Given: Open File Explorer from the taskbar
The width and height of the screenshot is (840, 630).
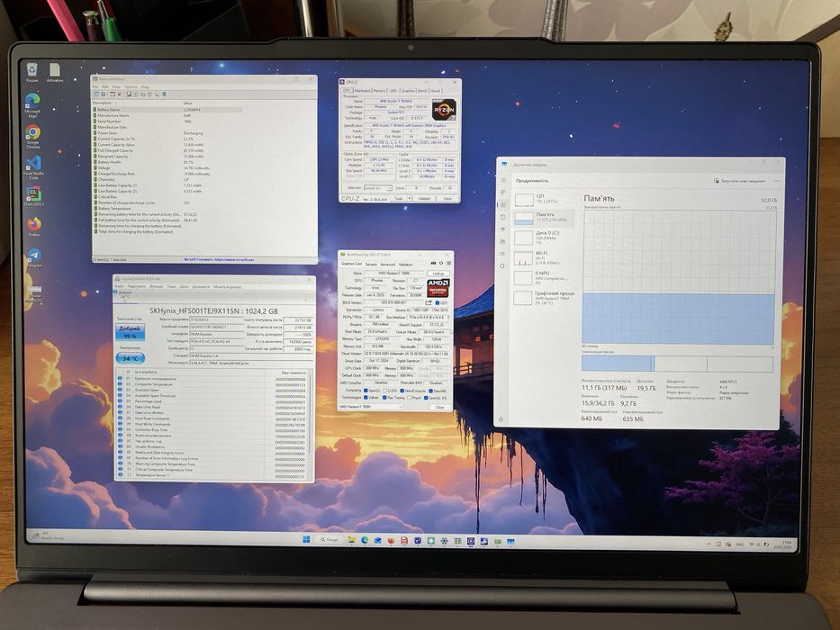Looking at the screenshot, I should 351,540.
